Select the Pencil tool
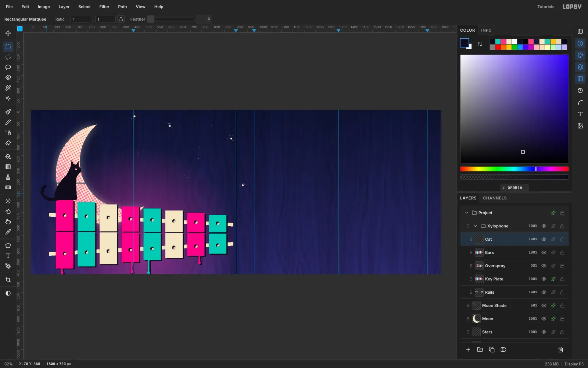The height and width of the screenshot is (368, 588). point(8,122)
